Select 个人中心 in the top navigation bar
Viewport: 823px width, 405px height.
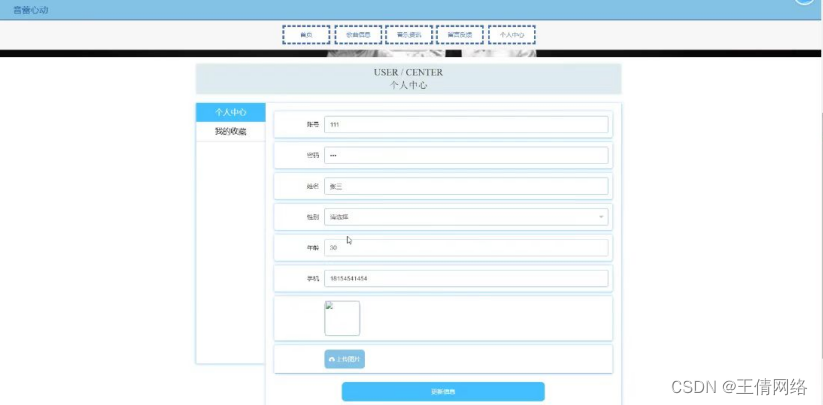point(512,35)
